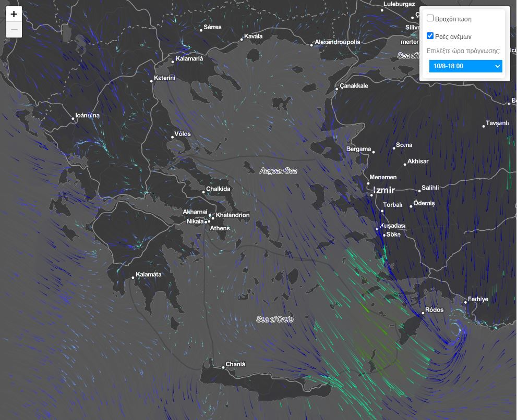
Task: Select the Alexandroúpolis map marker
Action: coord(312,45)
